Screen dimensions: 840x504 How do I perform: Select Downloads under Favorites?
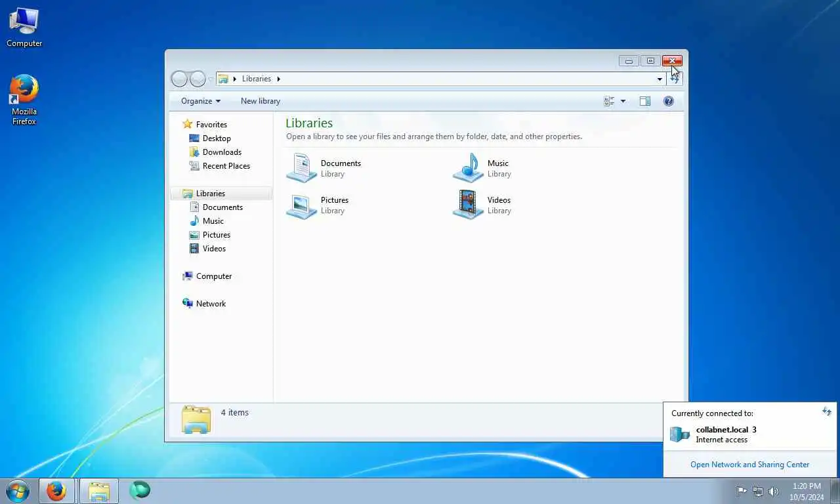coord(222,152)
